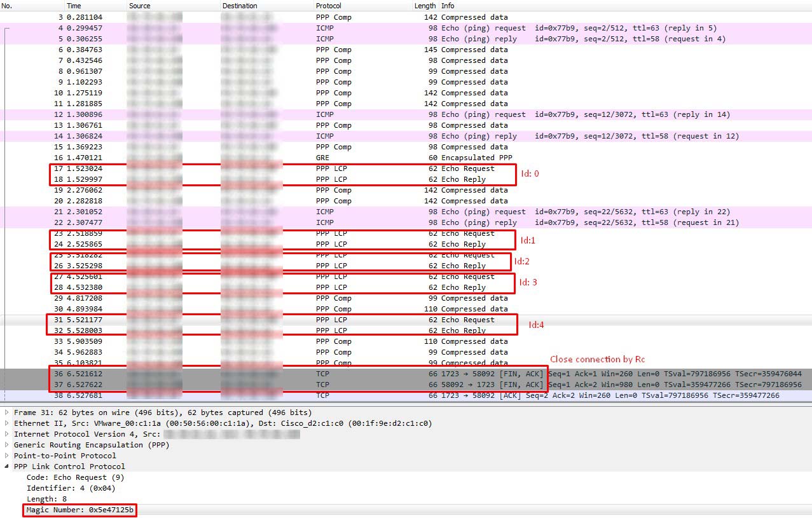Select TCP ACK packet 38

(x=406, y=395)
